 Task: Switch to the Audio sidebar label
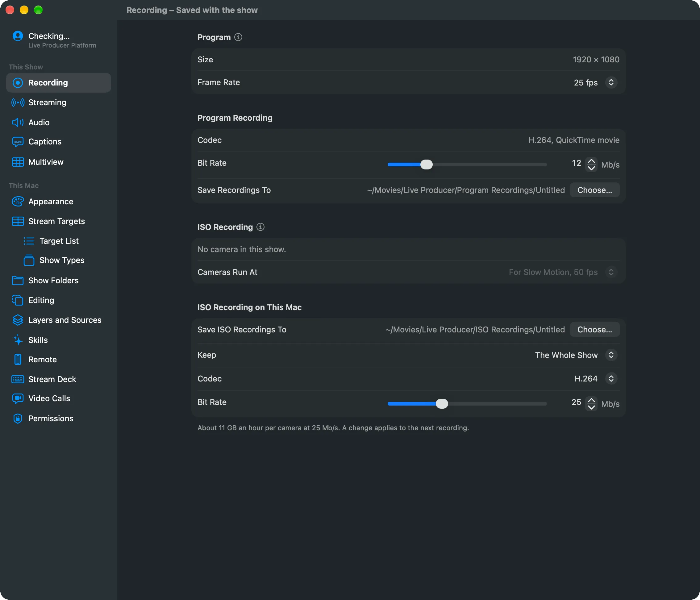coord(39,122)
